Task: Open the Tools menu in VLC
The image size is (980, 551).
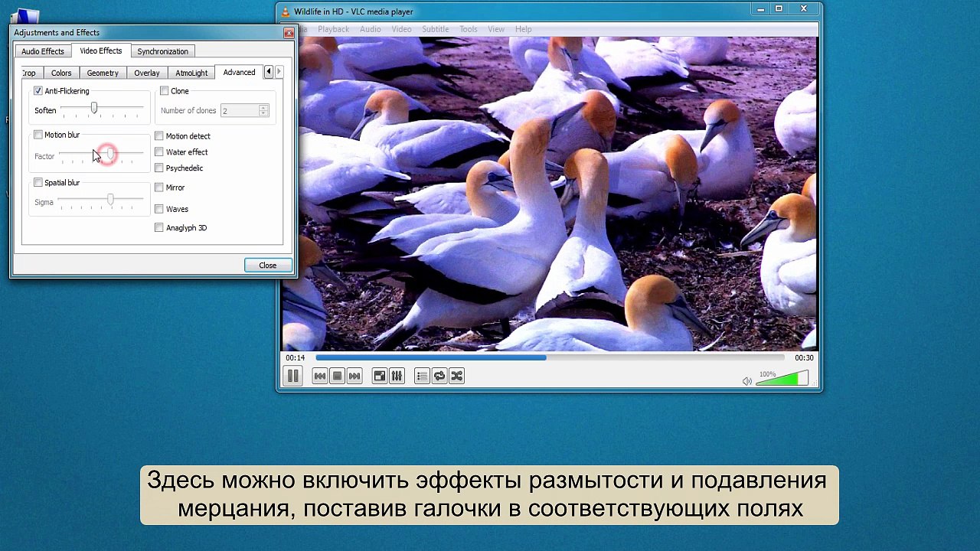Action: (x=469, y=29)
